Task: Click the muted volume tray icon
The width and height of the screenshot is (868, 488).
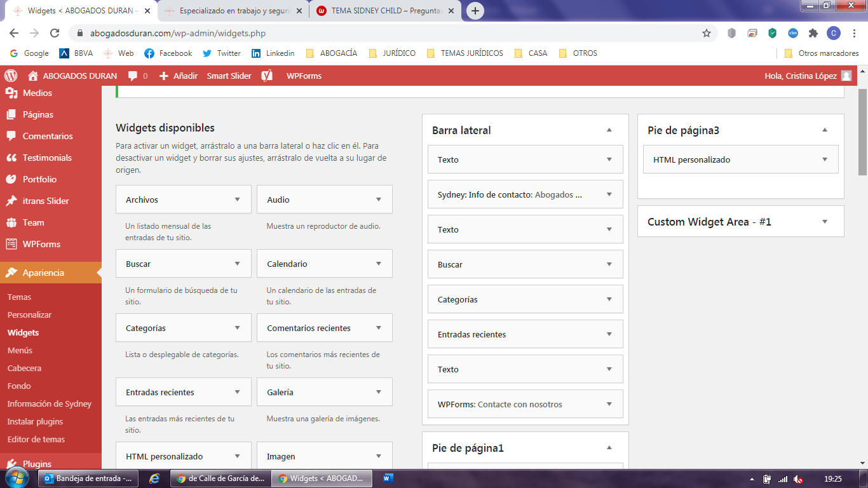Action: [x=798, y=479]
